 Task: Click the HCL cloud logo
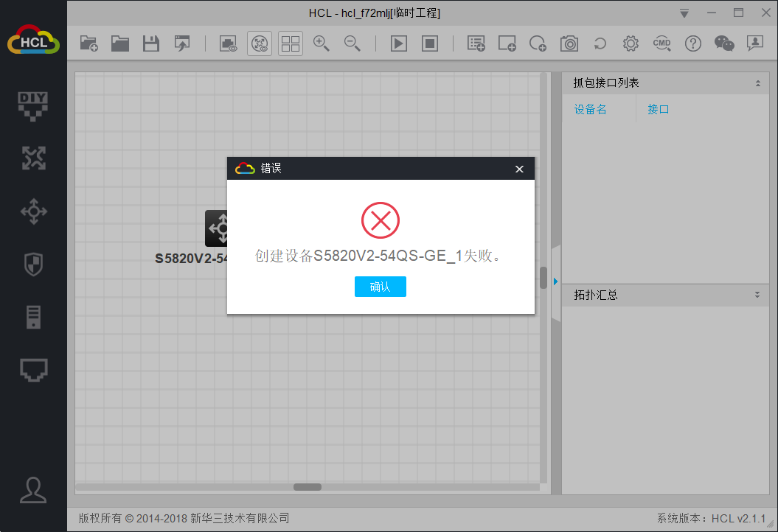(x=33, y=40)
